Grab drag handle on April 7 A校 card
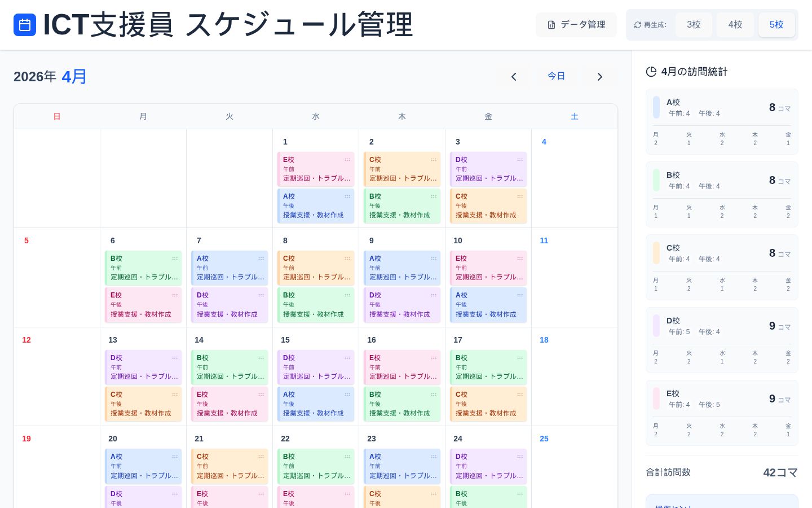Screen dimensions: 812x508 coord(261,259)
